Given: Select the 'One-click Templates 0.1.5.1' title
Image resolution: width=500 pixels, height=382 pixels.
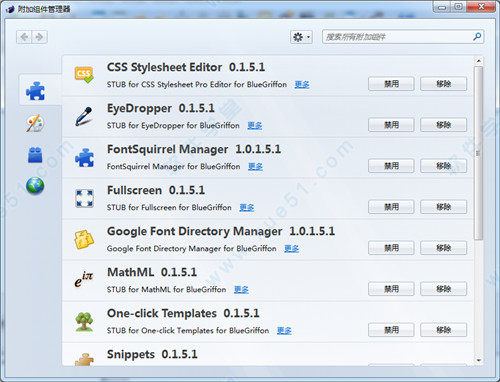Looking at the screenshot, I should (x=183, y=313).
